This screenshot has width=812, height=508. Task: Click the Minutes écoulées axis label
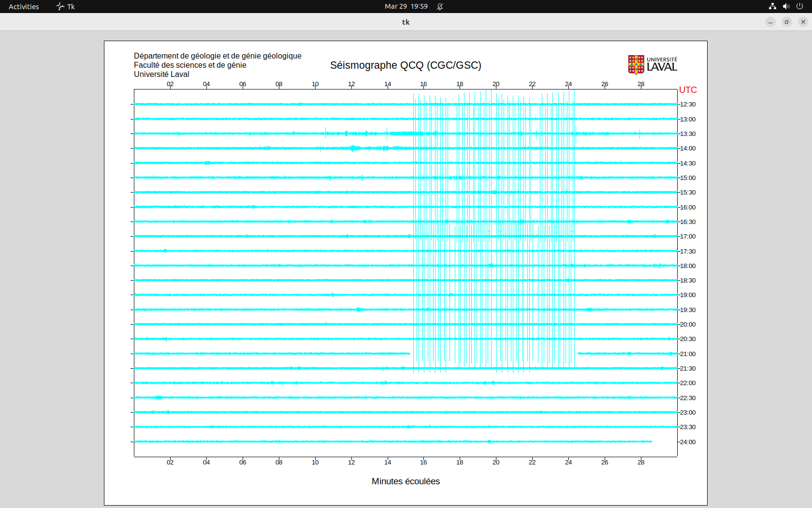point(406,481)
